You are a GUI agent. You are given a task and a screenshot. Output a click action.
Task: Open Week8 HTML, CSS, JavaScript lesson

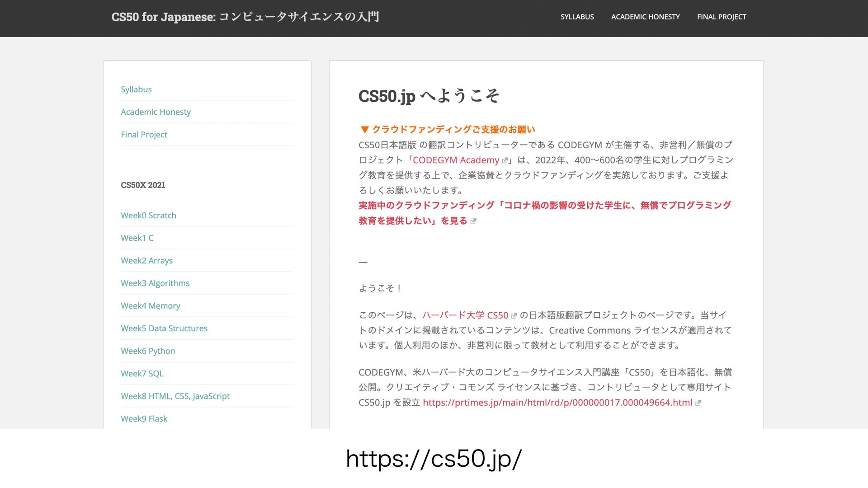coord(175,396)
